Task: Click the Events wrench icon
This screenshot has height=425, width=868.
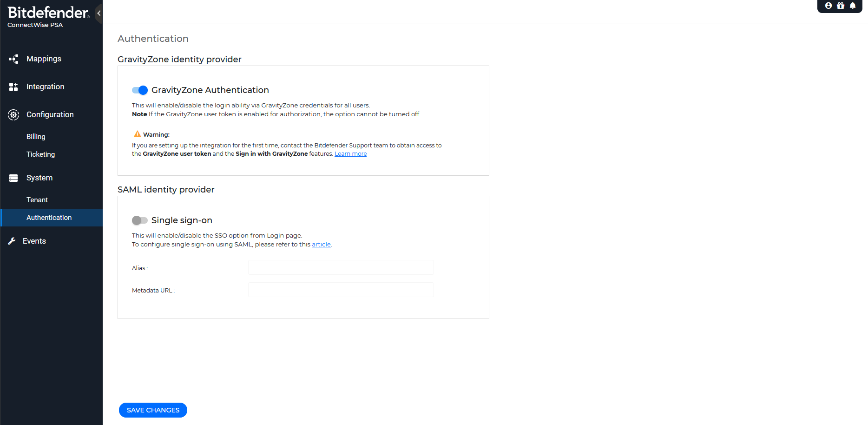Action: click(x=12, y=241)
